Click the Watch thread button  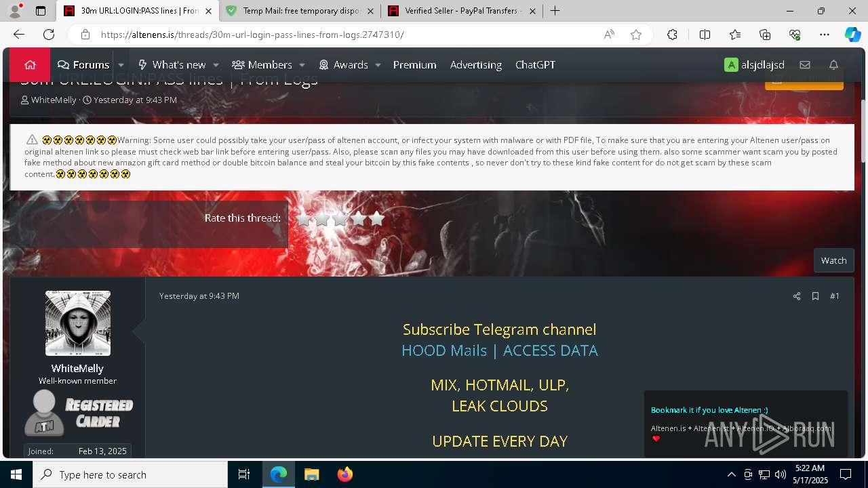click(833, 260)
